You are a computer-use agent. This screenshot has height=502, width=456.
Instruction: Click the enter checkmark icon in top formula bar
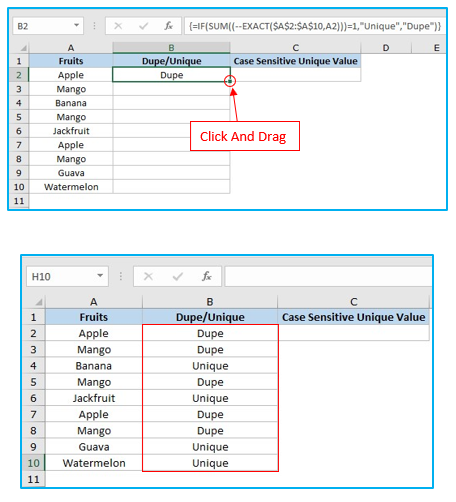144,26
